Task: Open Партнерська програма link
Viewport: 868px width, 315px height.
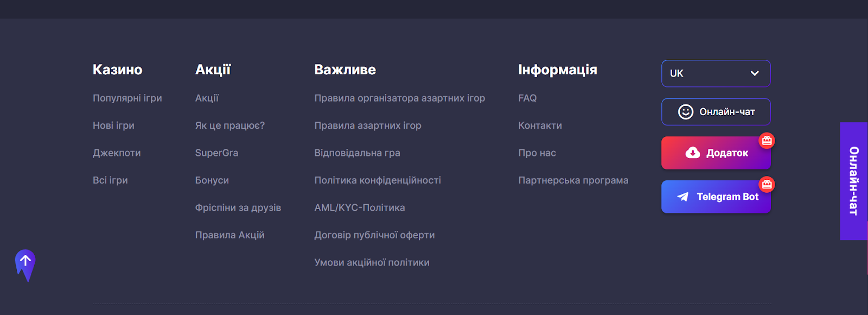Action: tap(573, 180)
